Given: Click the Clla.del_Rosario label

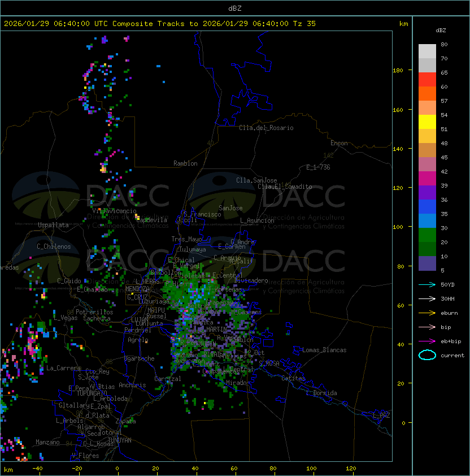Looking at the screenshot, I should tap(266, 128).
